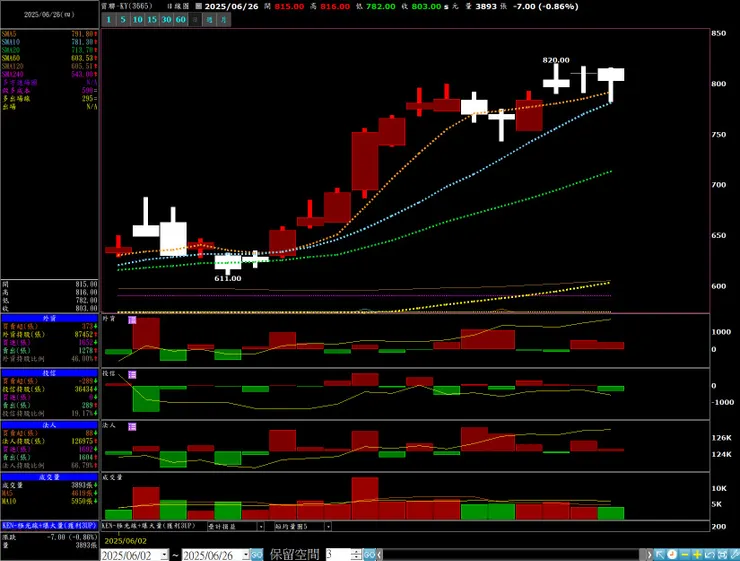Screen dimensions: 740x561
Task: Open the 投信 panel settings icon
Action: [x=132, y=375]
